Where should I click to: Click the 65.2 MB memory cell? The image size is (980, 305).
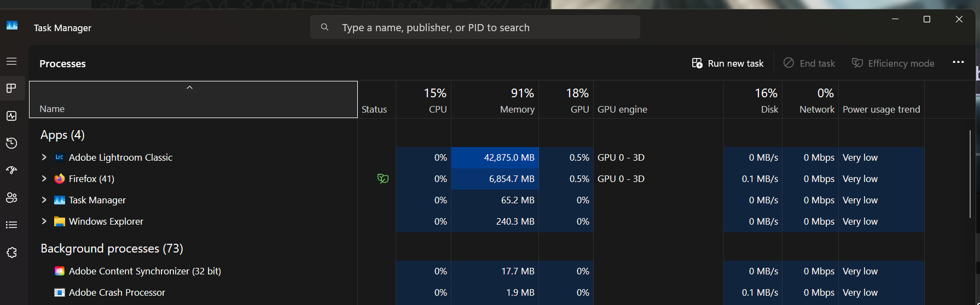coord(495,200)
